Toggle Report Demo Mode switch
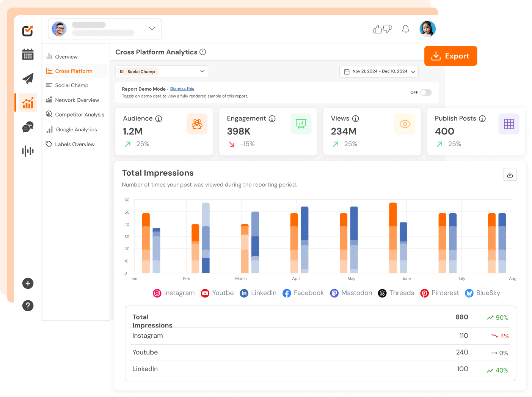Screen dimensions: 532x397 (425, 93)
